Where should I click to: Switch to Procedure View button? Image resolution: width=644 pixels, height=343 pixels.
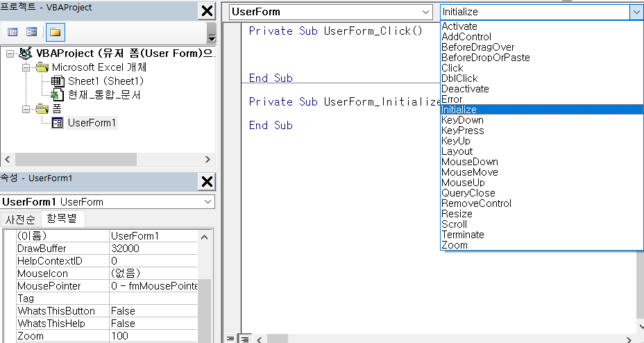[230, 338]
